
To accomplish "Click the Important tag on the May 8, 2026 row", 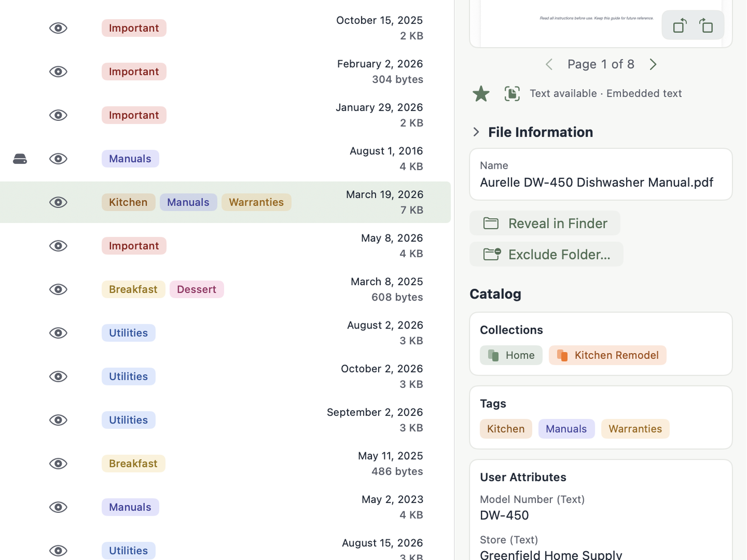I will tap(134, 246).
